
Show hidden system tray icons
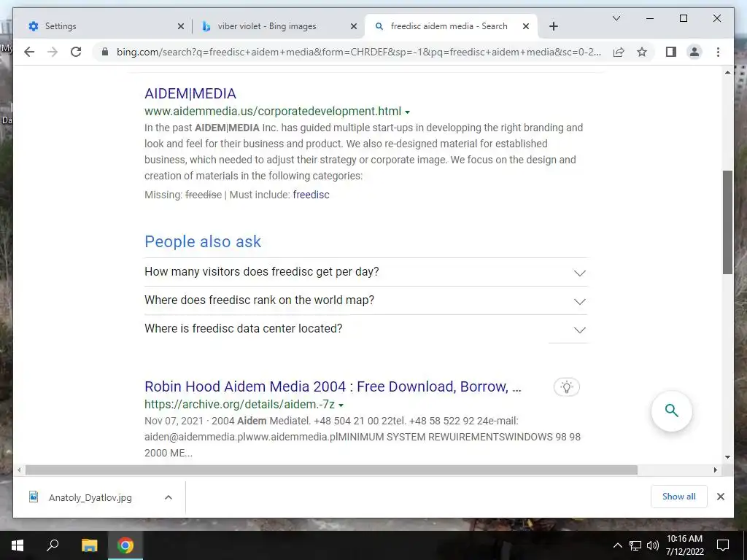617,545
